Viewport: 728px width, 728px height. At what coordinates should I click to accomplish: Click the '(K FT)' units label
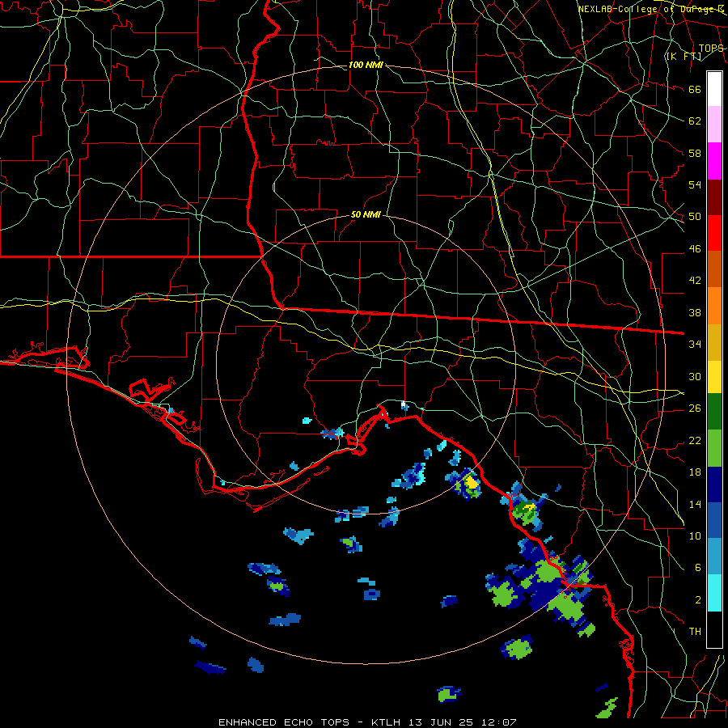click(x=684, y=57)
